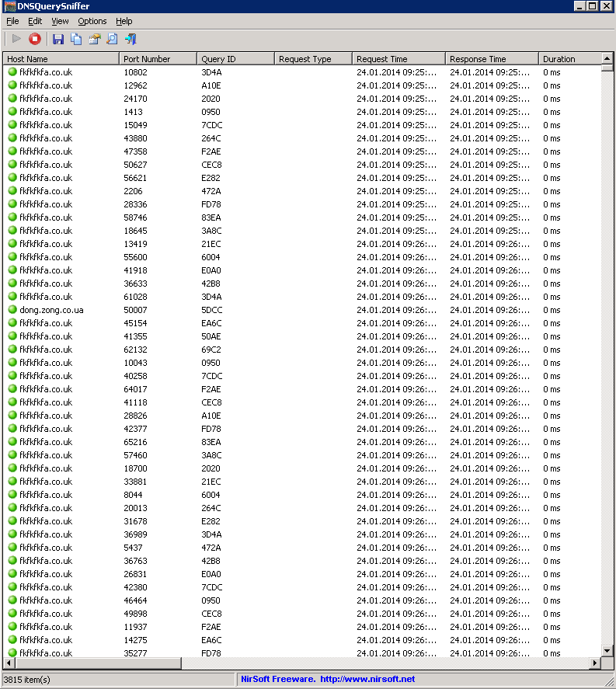The width and height of the screenshot is (616, 689).
Task: Sort by the Query ID column header
Action: coord(236,59)
